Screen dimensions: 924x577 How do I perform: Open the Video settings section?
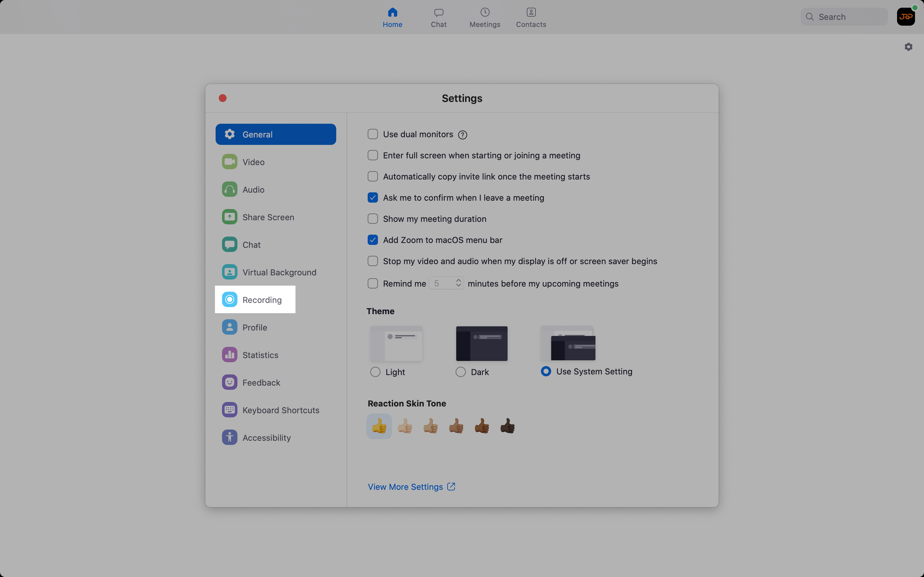(x=253, y=162)
